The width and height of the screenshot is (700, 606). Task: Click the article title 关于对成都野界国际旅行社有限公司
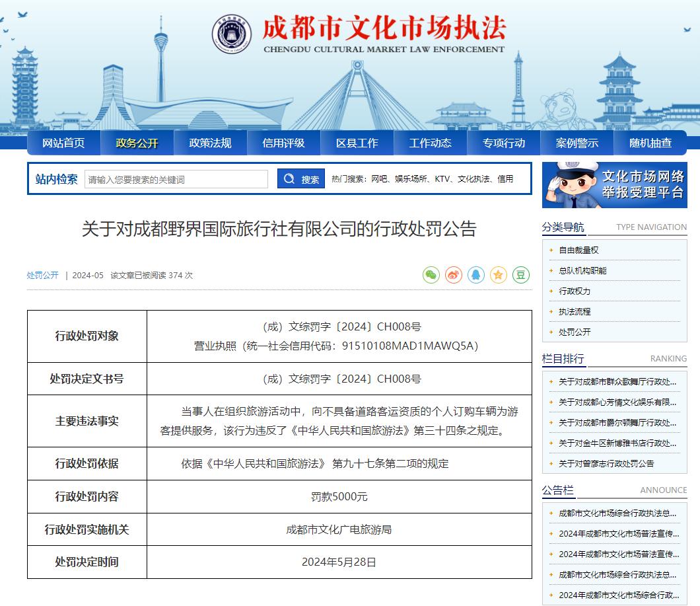(x=279, y=229)
